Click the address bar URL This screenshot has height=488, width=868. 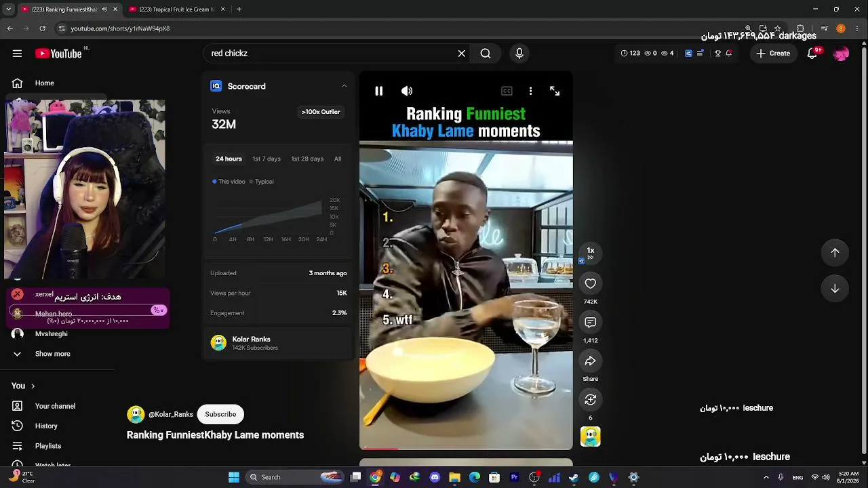coord(120,28)
